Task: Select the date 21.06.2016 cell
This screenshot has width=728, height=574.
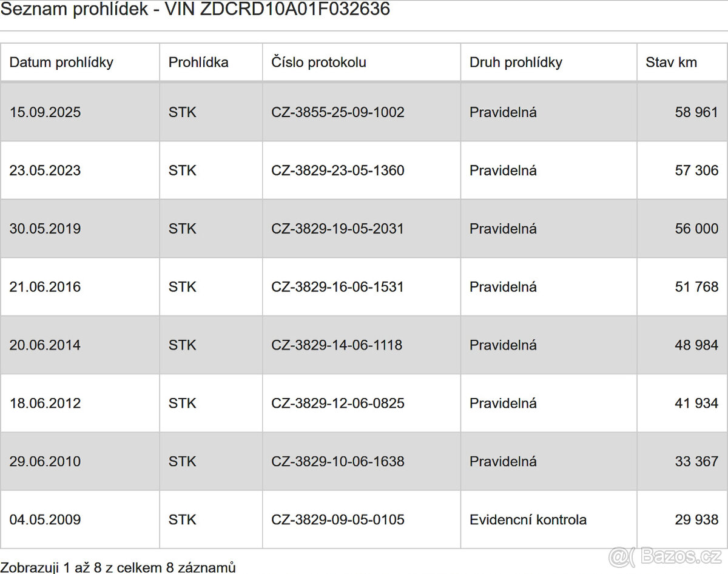Action: [x=45, y=287]
